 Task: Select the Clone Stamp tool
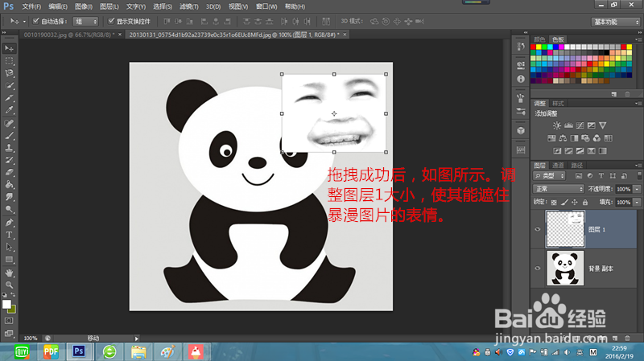coord(9,148)
